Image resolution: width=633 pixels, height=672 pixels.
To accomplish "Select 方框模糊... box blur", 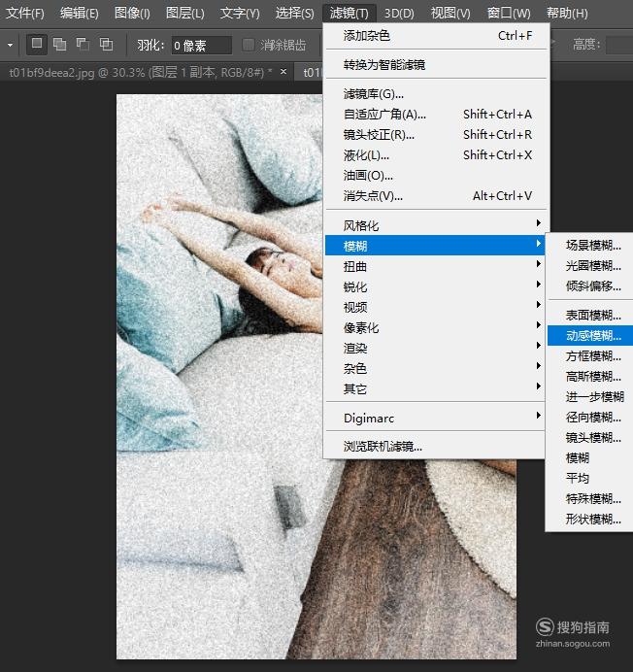I will (590, 356).
